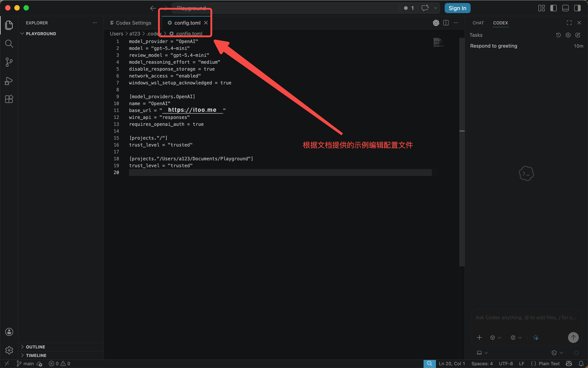Click the Playground command center search box
Screen dimensions: 588x368
click(285, 8)
